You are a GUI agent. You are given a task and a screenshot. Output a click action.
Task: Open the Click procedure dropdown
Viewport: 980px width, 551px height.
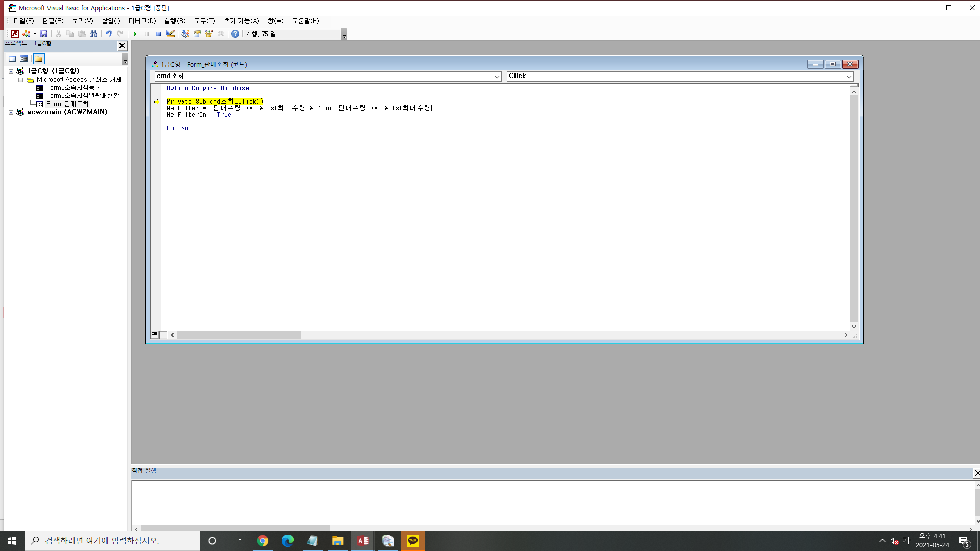click(849, 77)
